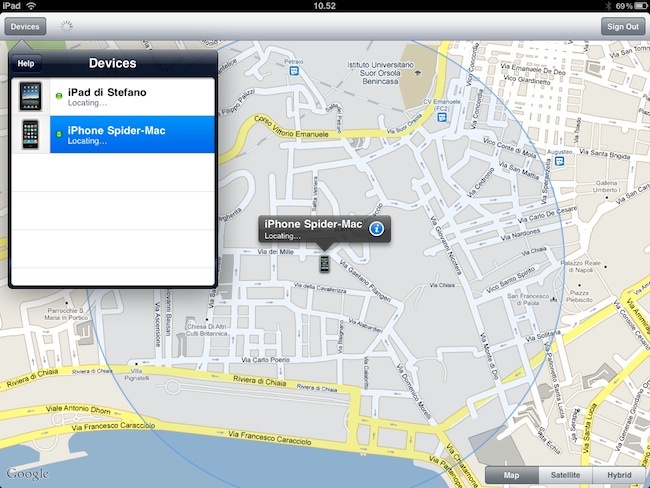Tap the Wi-Fi icon in the status bar
This screenshot has width=650, height=488.
pos(31,6)
